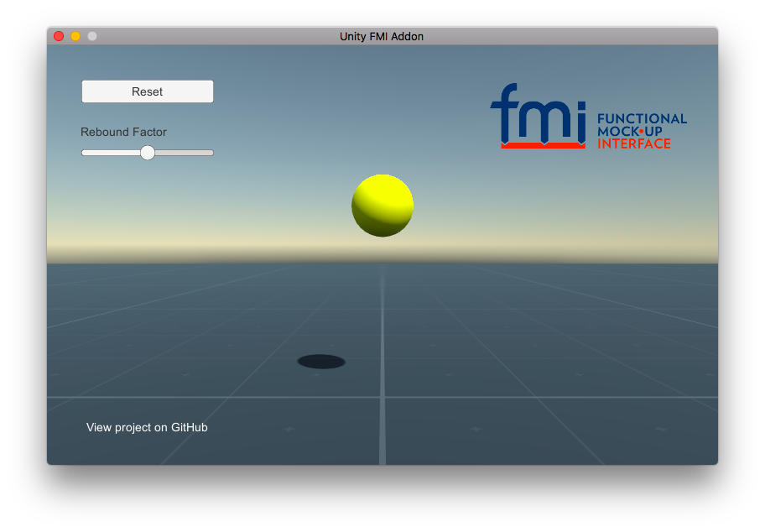Click the far left end of slider
765x532 pixels.
[84, 153]
